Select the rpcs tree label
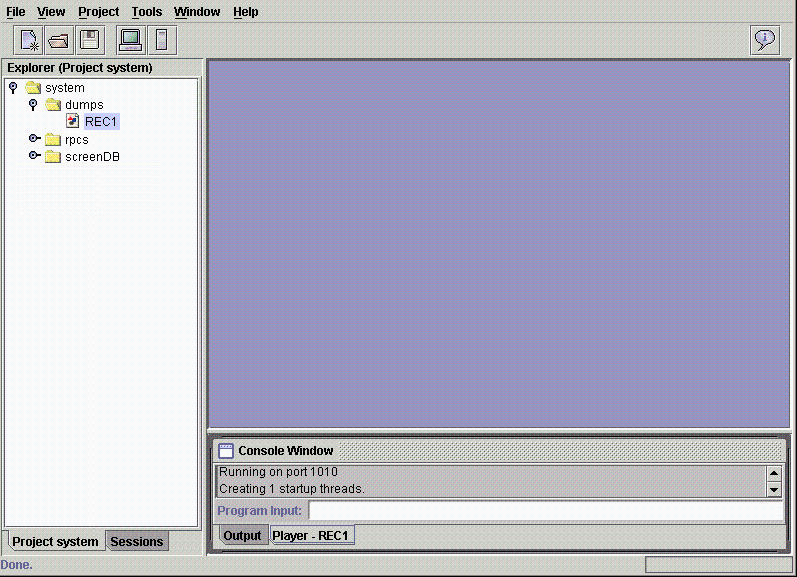This screenshot has height=577, width=797. (x=77, y=140)
